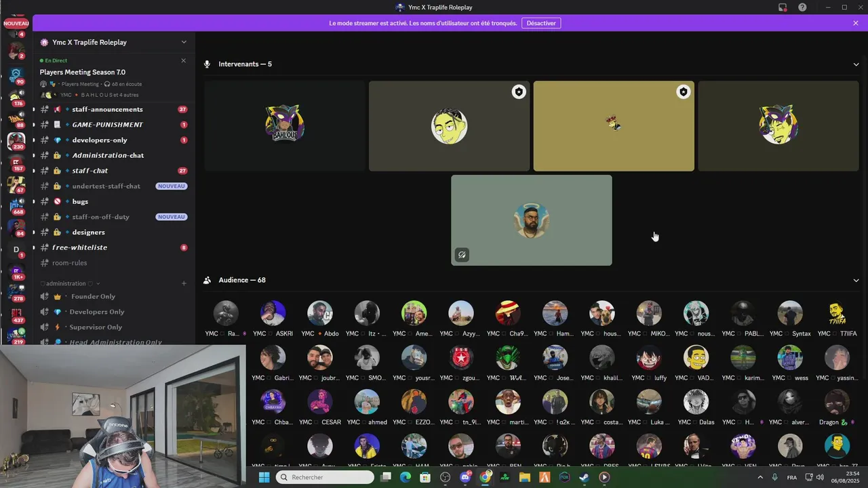The image size is (868, 488).
Task: Select audience member wess avatar
Action: (x=790, y=358)
